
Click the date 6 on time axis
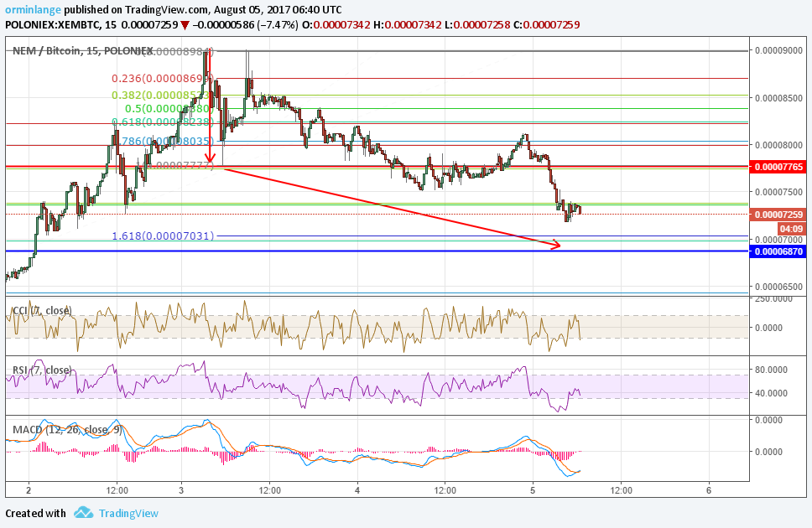(709, 490)
